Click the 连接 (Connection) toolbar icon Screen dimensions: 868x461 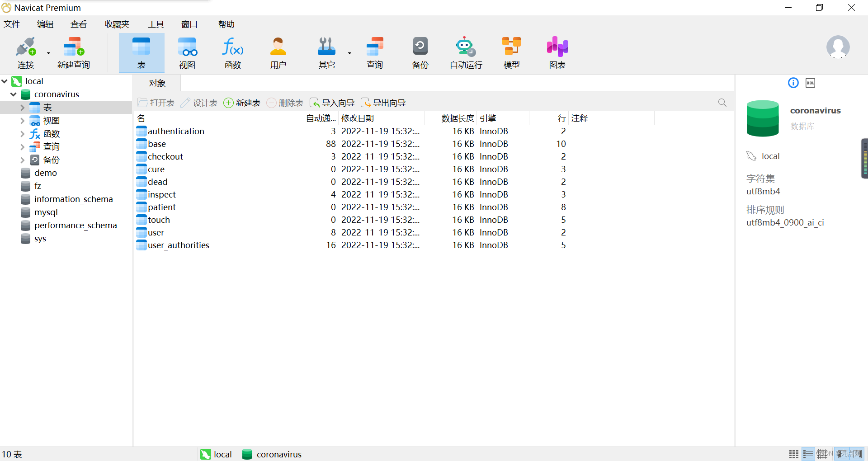click(x=26, y=53)
